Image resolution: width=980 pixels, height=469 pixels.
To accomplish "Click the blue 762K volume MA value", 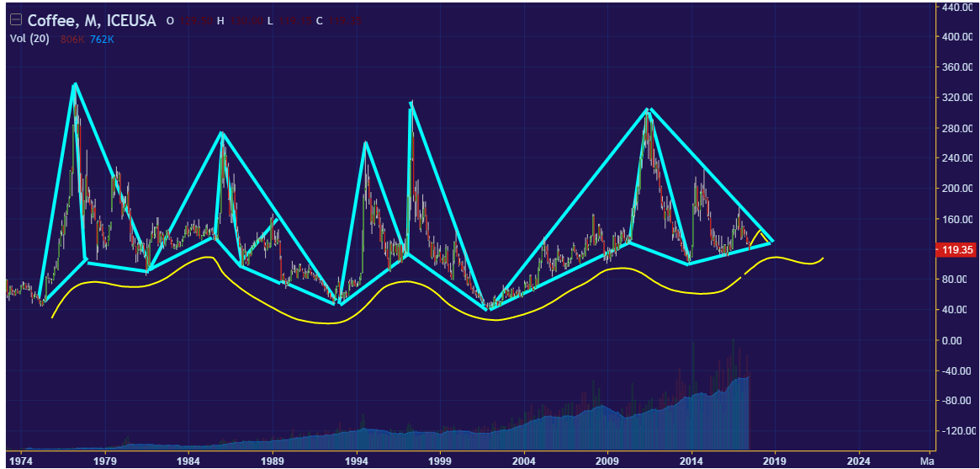I will click(103, 40).
